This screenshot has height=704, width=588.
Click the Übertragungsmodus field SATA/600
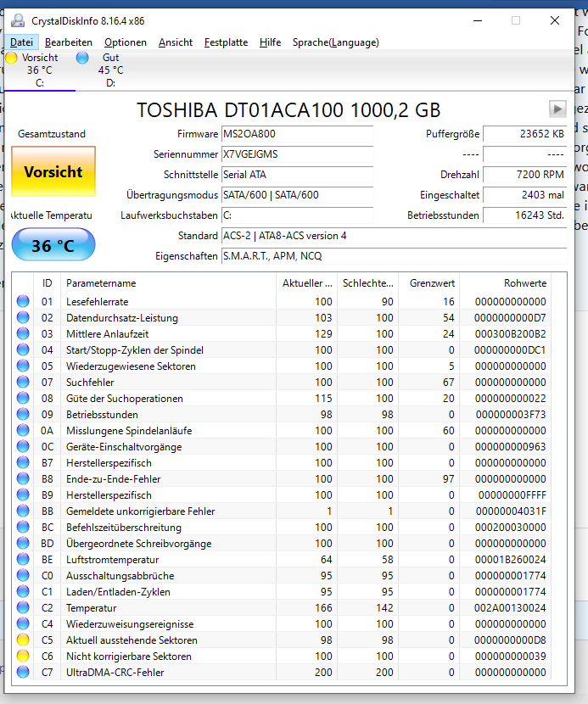[297, 195]
